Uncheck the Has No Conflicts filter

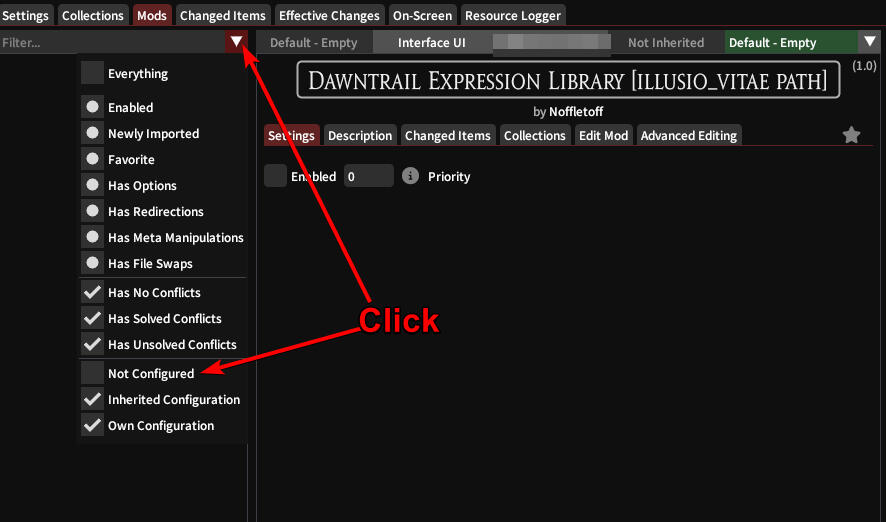tap(92, 292)
